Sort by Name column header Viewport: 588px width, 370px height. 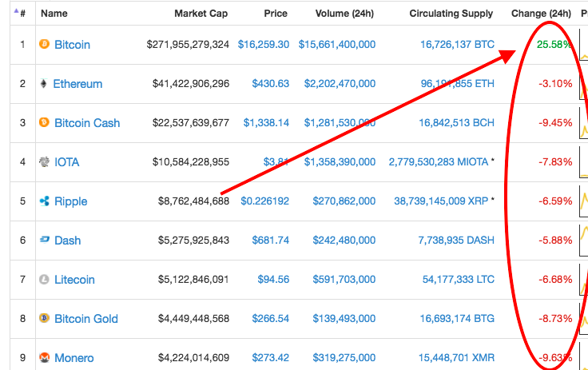[x=54, y=14]
